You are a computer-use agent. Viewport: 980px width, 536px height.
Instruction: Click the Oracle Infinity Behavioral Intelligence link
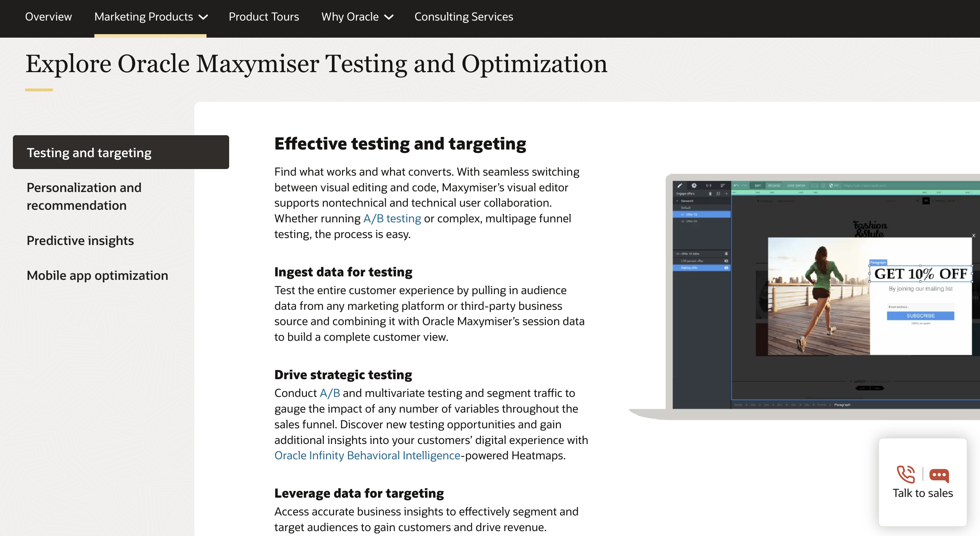click(368, 455)
